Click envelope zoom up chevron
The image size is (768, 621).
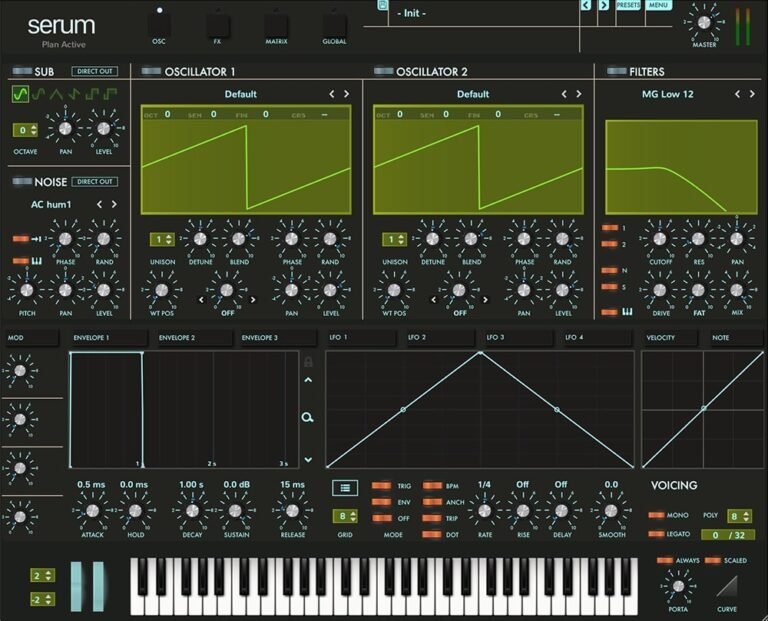coord(308,380)
